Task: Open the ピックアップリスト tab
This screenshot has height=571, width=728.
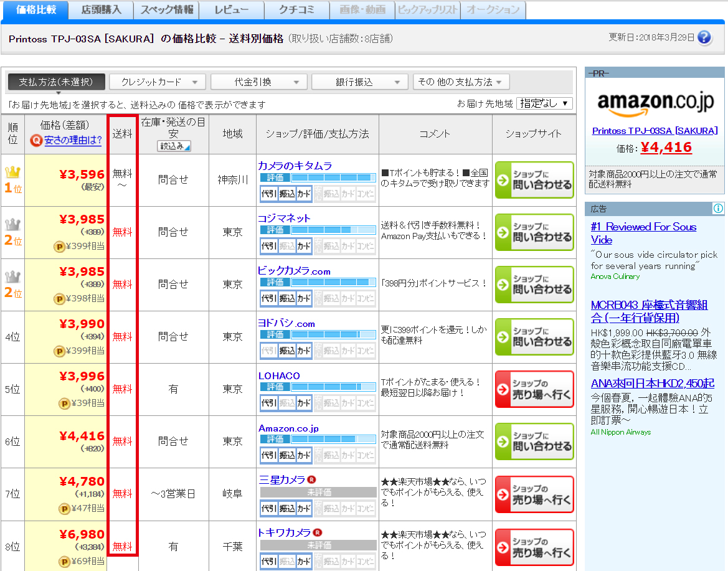Action: [x=428, y=10]
